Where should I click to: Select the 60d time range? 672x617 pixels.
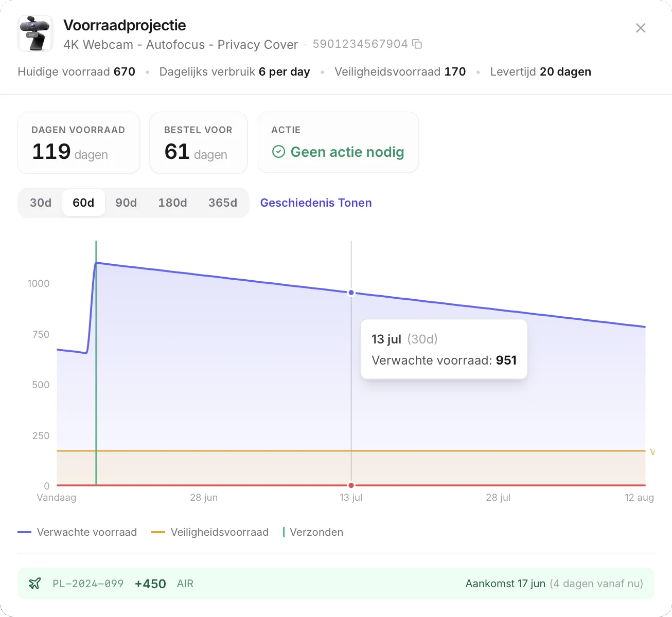click(x=83, y=203)
